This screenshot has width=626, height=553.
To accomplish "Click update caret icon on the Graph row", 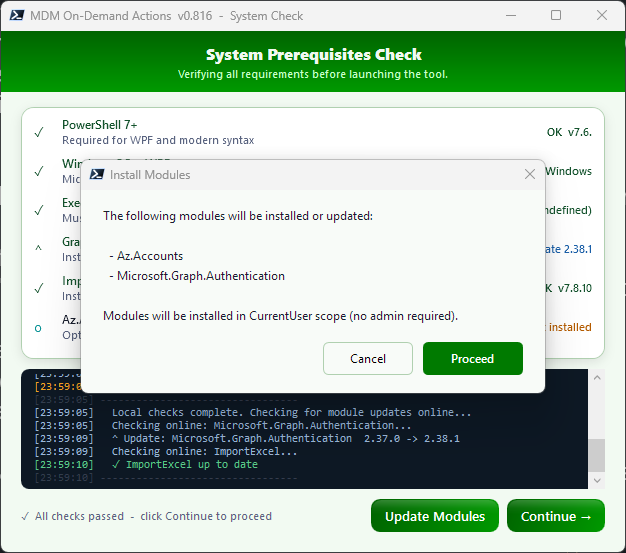I will pos(38,248).
